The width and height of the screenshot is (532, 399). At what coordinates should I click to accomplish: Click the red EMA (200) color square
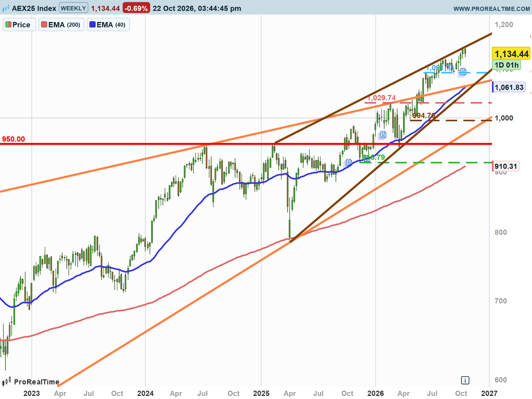pos(44,25)
